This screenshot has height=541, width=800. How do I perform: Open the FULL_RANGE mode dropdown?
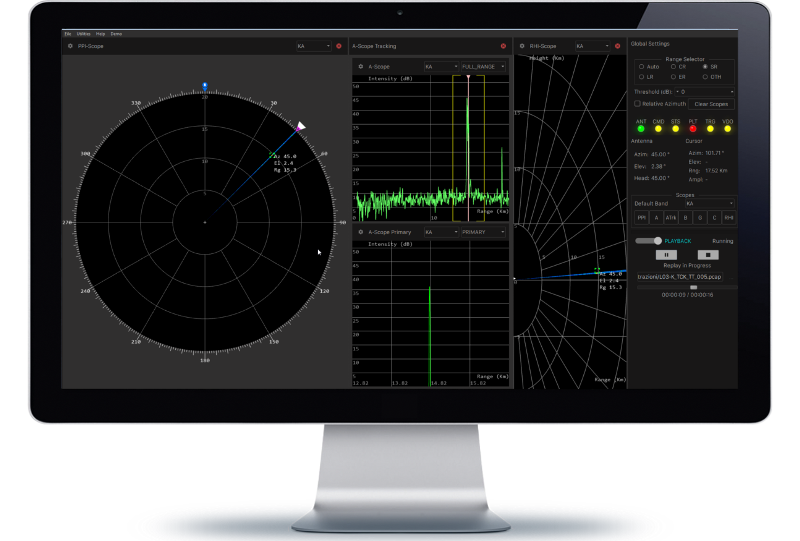click(x=483, y=66)
